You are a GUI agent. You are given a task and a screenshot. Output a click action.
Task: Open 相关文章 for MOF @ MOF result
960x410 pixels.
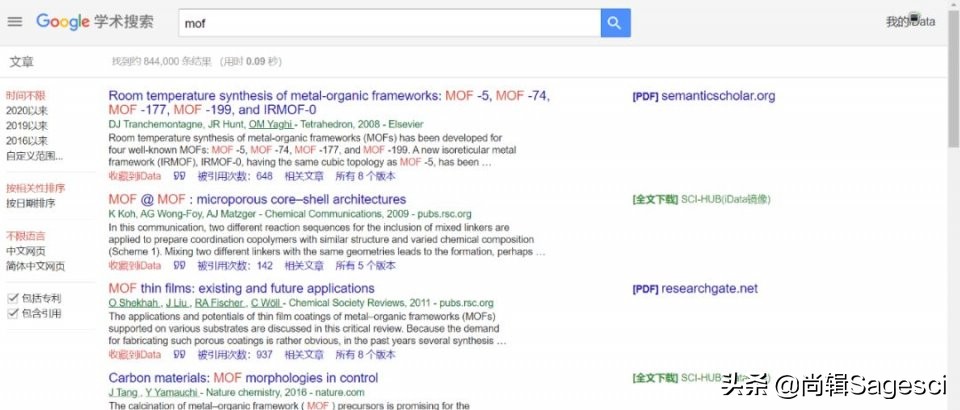click(x=304, y=266)
